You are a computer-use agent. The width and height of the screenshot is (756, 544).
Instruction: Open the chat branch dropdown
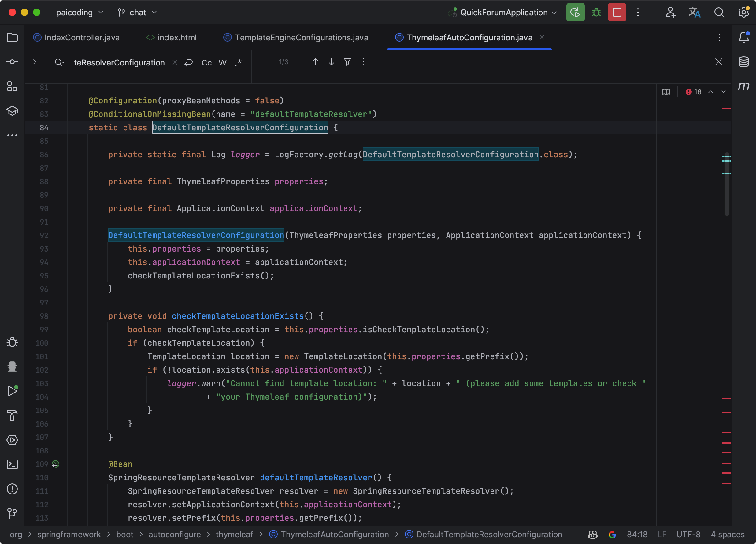[137, 12]
